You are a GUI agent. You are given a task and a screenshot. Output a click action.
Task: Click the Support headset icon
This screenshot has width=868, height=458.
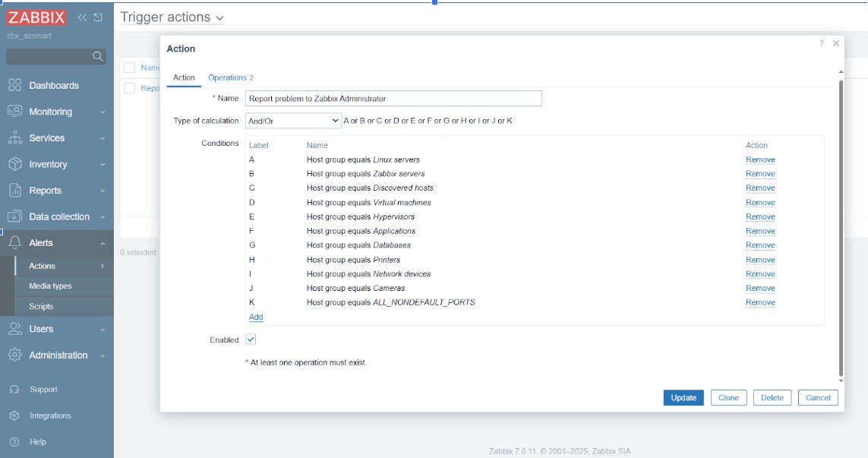point(14,390)
